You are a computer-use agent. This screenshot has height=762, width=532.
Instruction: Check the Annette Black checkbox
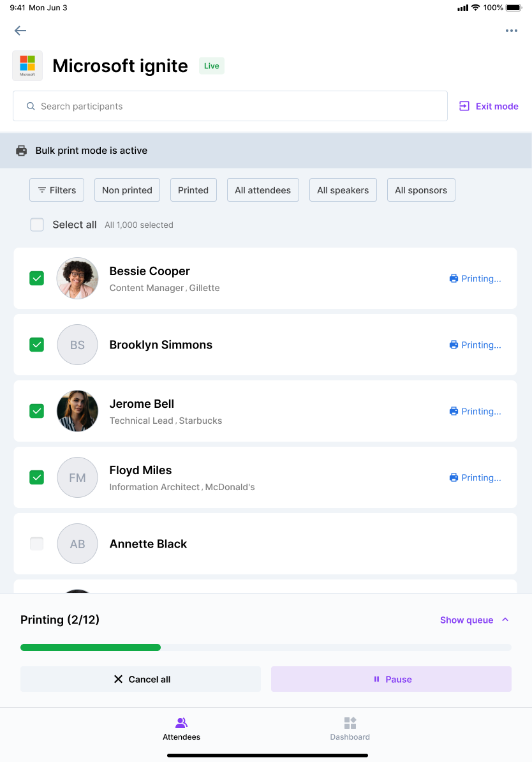pyautogui.click(x=37, y=543)
